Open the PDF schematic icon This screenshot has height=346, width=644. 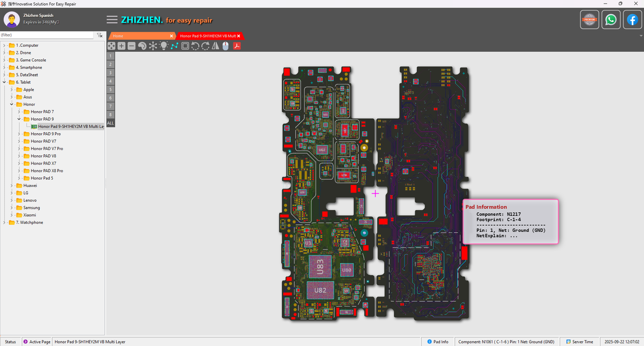tap(236, 46)
